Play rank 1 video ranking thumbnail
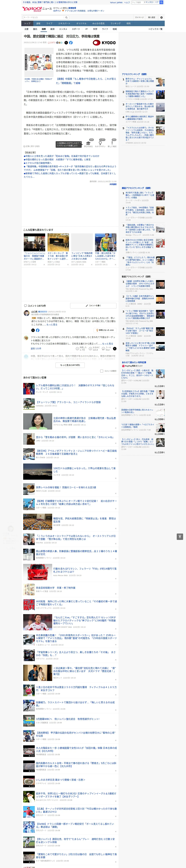The height and width of the screenshot is (868, 186). [x=160, y=284]
